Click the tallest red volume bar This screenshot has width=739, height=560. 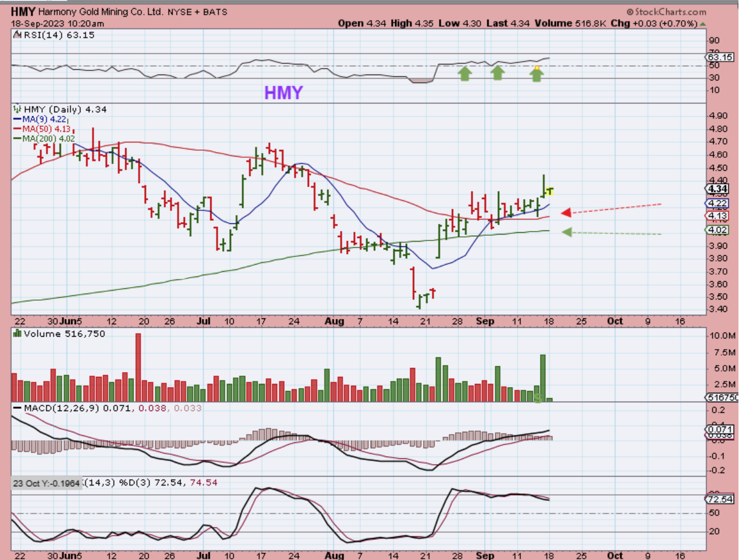click(139, 367)
